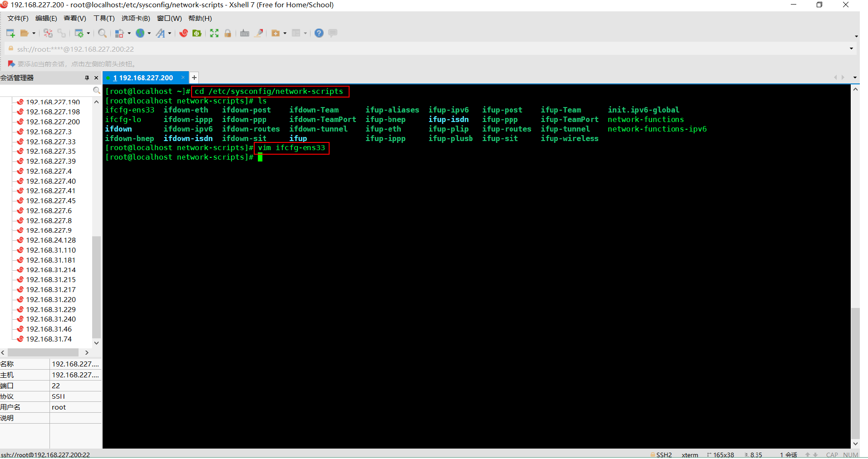Image resolution: width=868 pixels, height=459 pixels.
Task: Click the red flag add-session arrow icon
Action: pos(11,64)
